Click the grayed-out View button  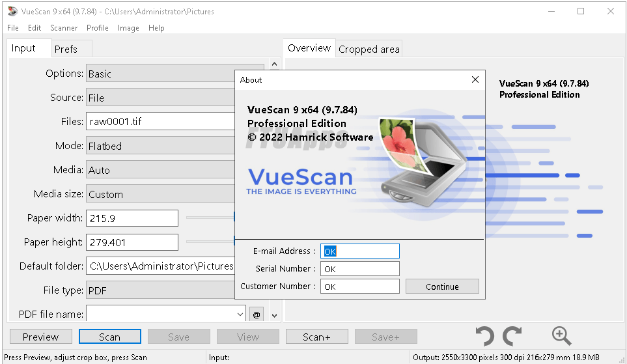tap(248, 337)
